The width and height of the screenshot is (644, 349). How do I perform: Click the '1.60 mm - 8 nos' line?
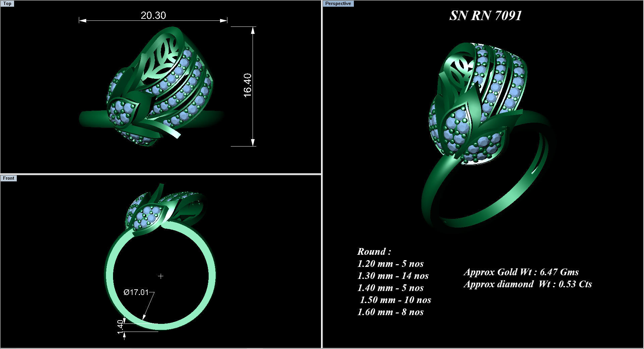tap(390, 312)
